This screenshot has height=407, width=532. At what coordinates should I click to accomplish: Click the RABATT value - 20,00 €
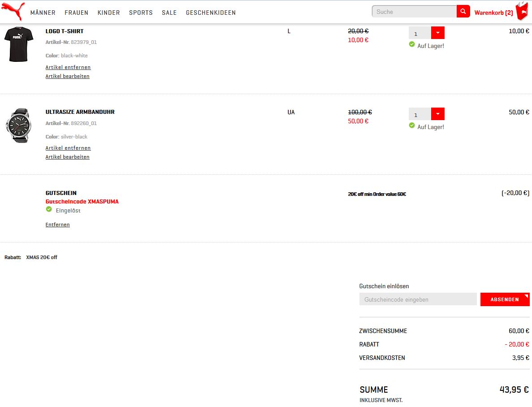click(x=517, y=344)
